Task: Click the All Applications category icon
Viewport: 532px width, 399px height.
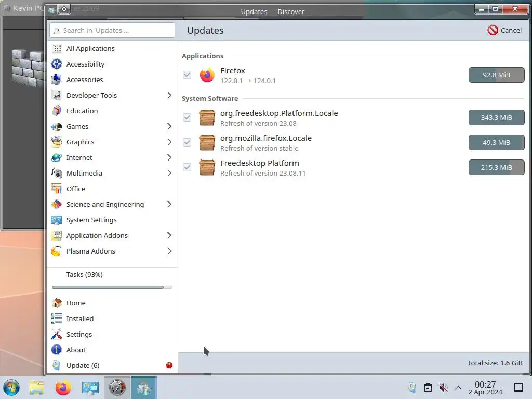Action: (56, 48)
